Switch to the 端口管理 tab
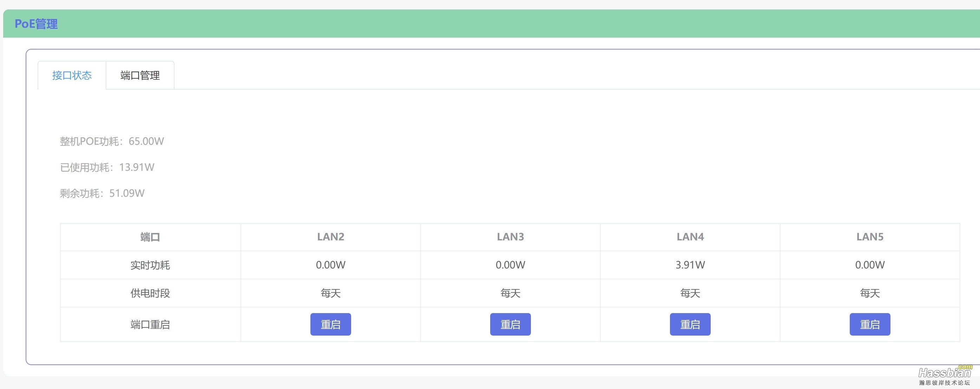Viewport: 980px width, 389px height. tap(140, 75)
